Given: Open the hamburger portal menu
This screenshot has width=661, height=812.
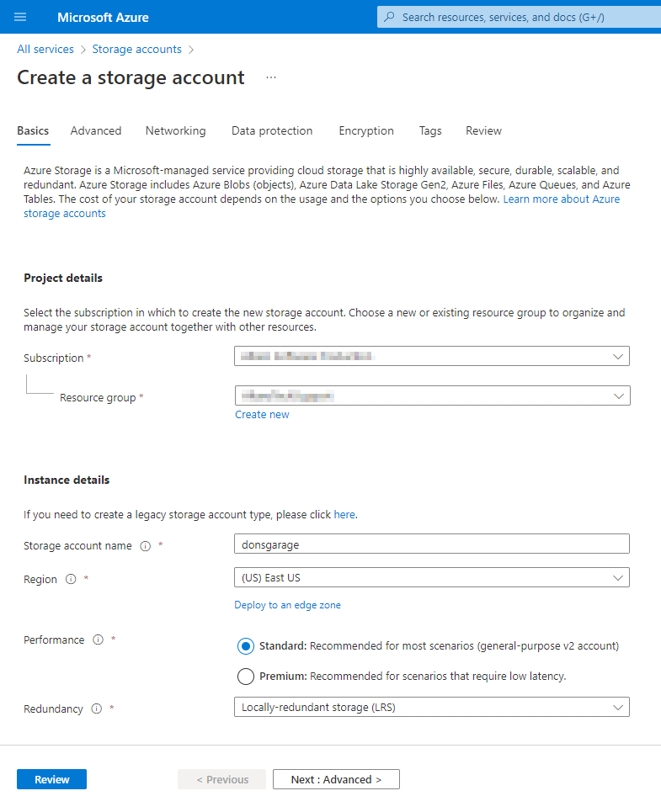Looking at the screenshot, I should (20, 17).
